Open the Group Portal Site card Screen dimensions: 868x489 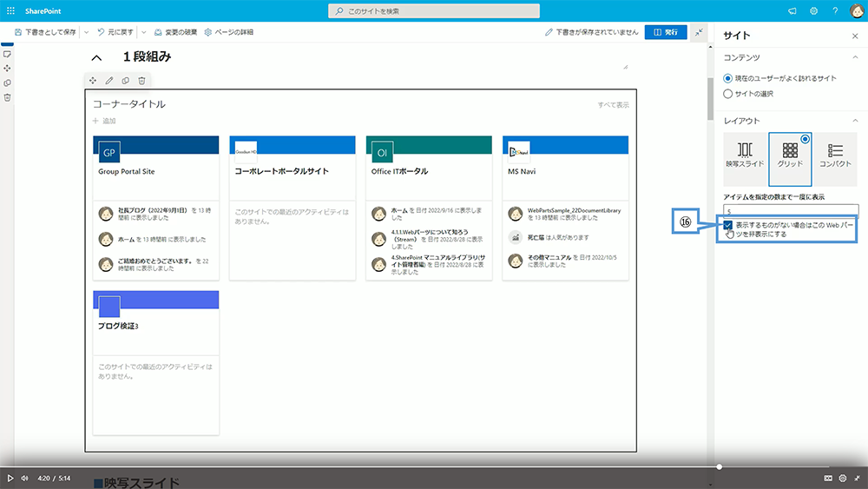156,208
